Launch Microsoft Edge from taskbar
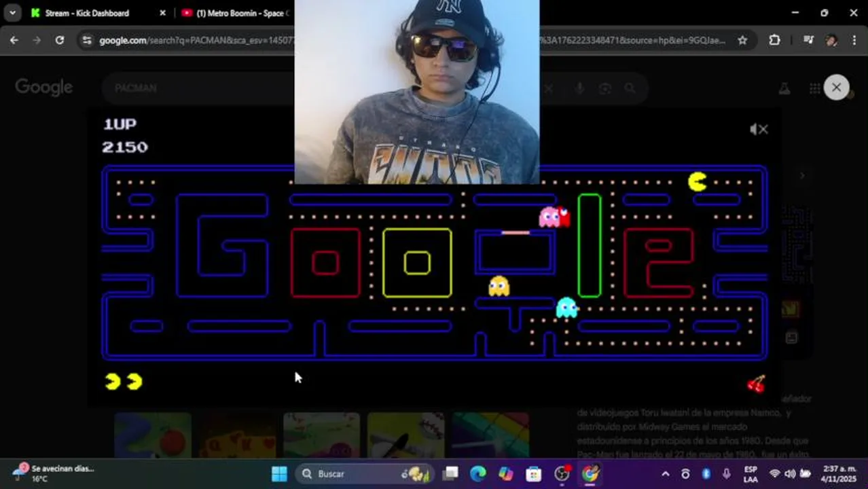 478,473
